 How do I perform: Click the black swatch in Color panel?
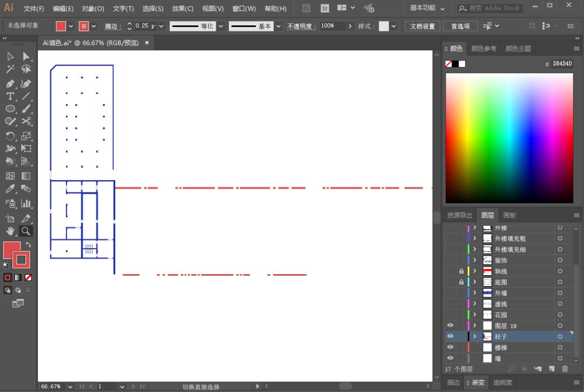pyautogui.click(x=455, y=64)
